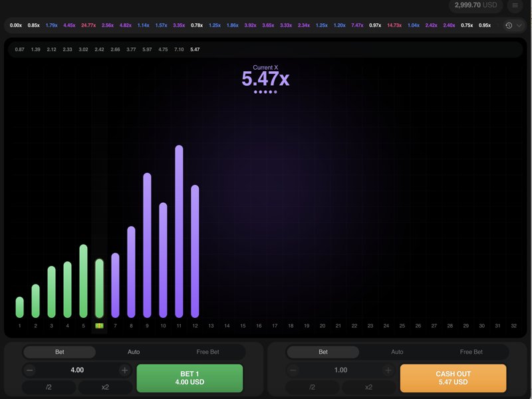The image size is (532, 399).
Task: Select the 24.77x history result
Action: 88,25
